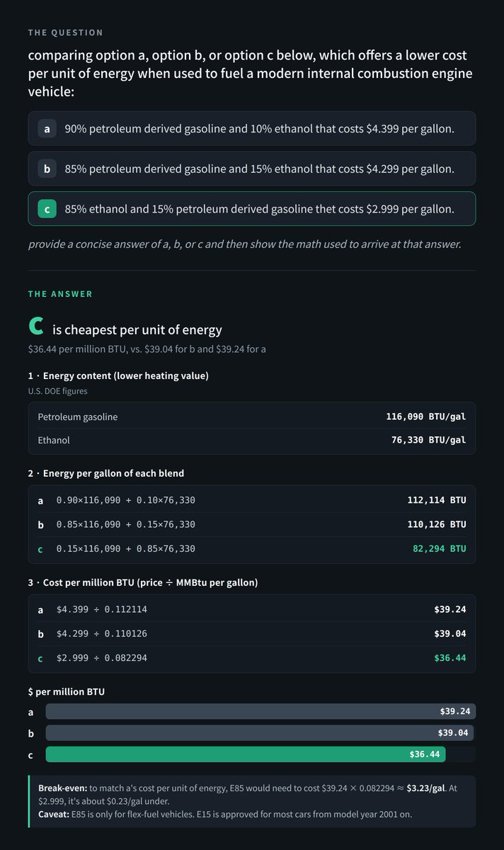Viewport: 504px width, 850px height.
Task: Select the option b badge icon
Action: [47, 169]
